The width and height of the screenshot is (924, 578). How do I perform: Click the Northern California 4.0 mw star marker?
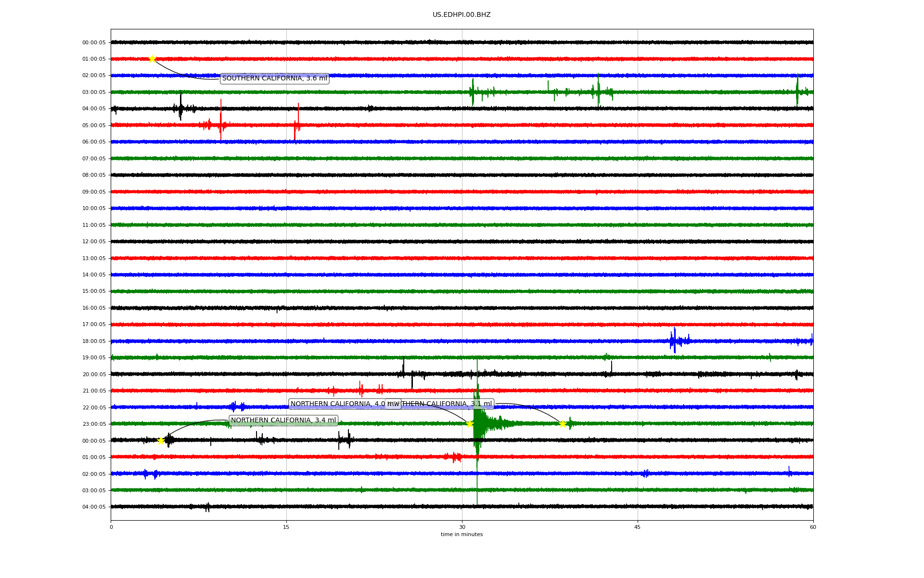[x=470, y=424]
